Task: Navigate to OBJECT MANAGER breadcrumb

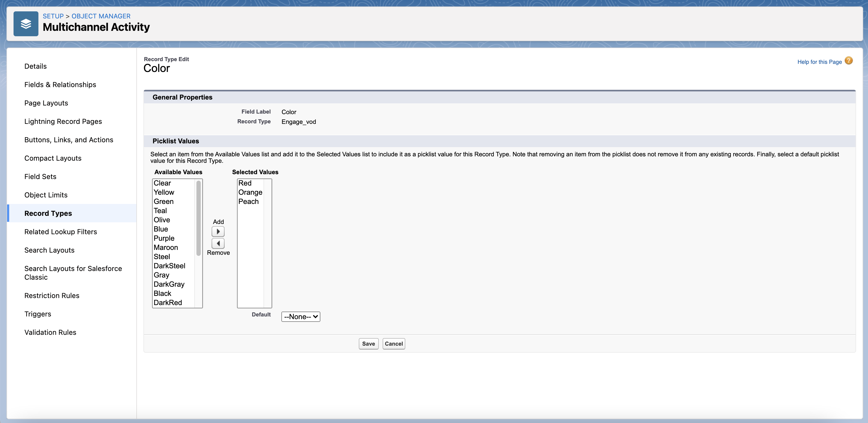Action: point(101,16)
